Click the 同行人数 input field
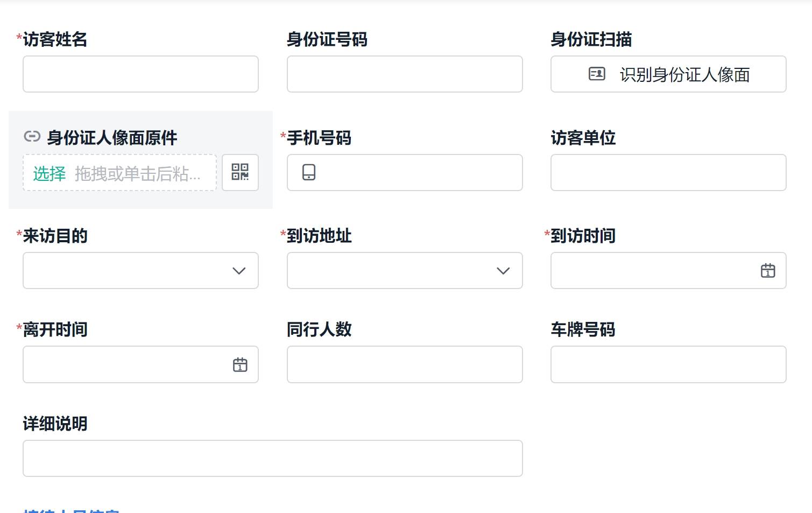Viewport: 812px width, 513px height. [x=405, y=364]
